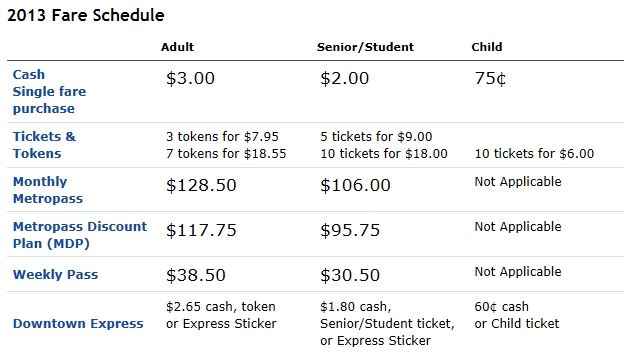This screenshot has width=635, height=362.
Task: Open the Cash Single fare purchase link
Action: (x=49, y=92)
